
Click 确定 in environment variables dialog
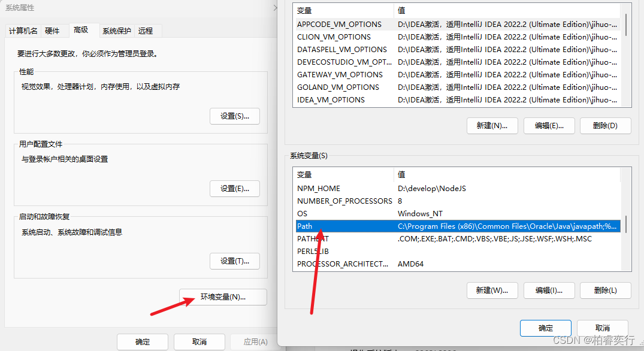point(545,328)
